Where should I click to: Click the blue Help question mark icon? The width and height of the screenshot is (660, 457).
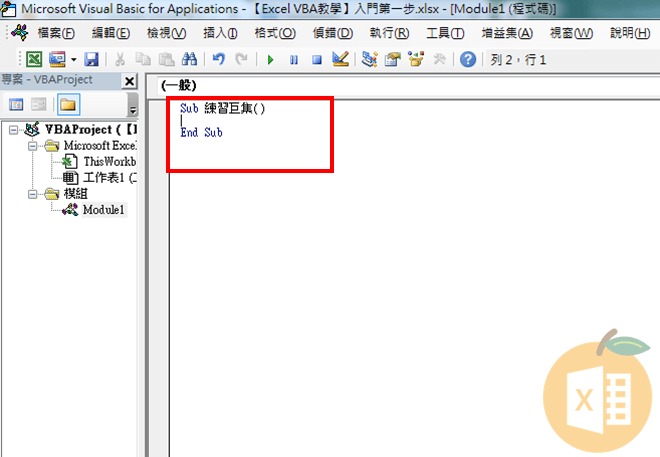pyautogui.click(x=468, y=60)
